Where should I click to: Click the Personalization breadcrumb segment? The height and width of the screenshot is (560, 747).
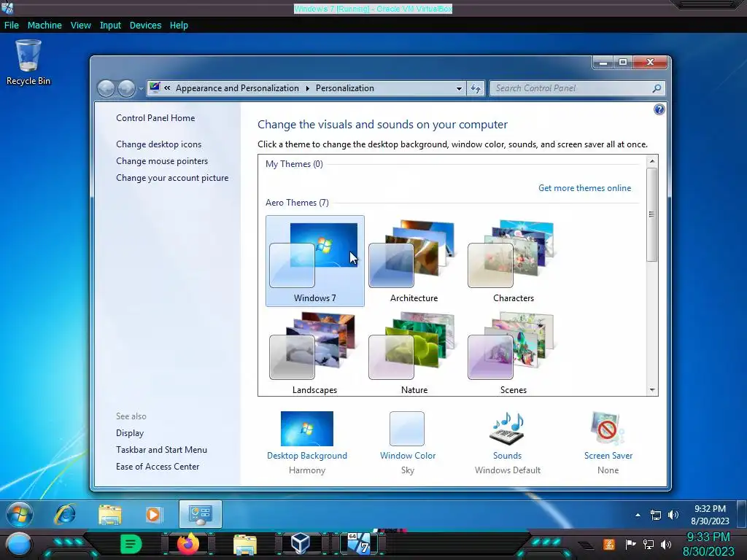(344, 88)
